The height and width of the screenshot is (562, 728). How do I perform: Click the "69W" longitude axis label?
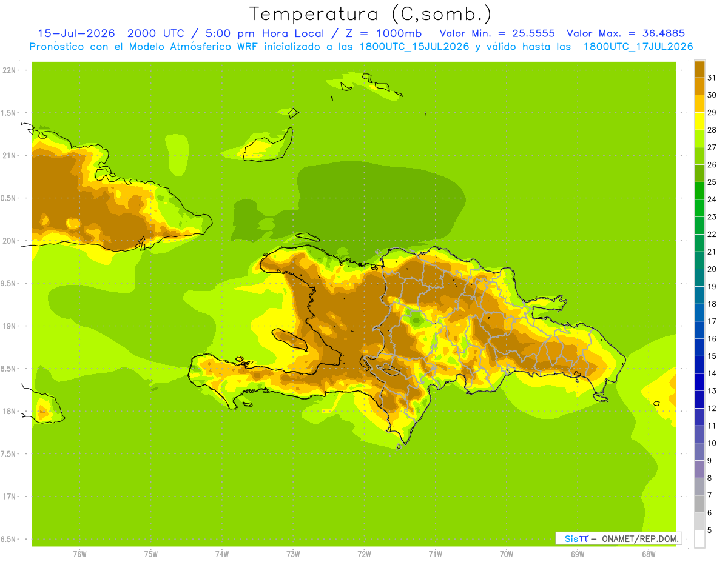click(x=578, y=554)
